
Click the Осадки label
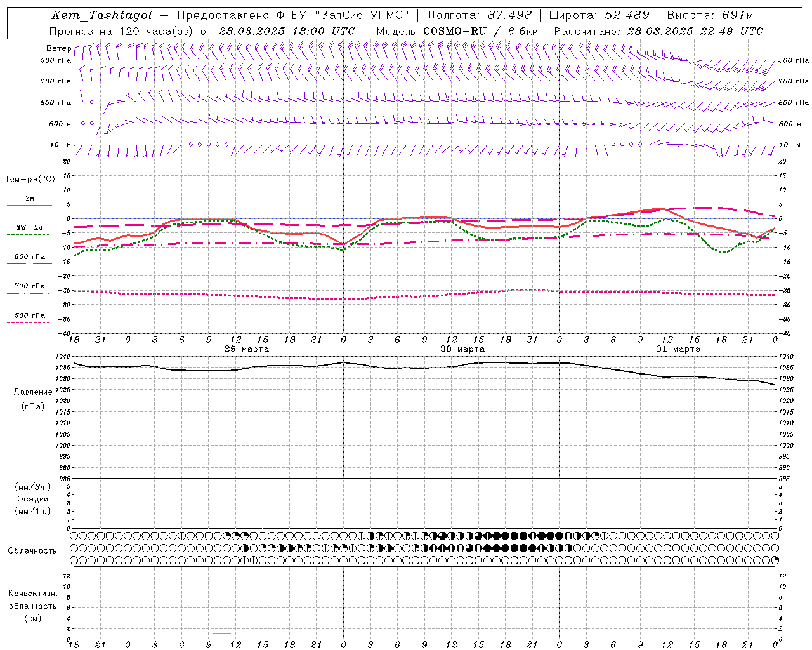pos(33,499)
